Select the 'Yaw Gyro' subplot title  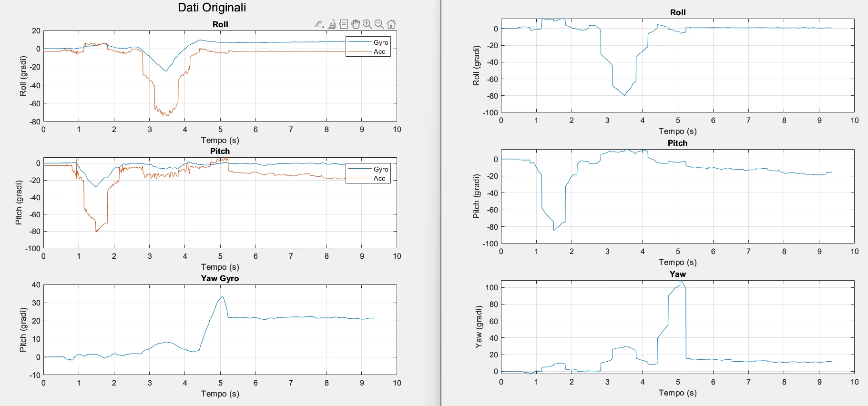pos(220,278)
